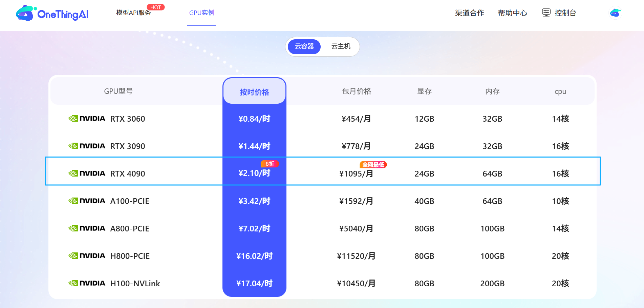
Task: Click the 8折 discount badge
Action: pyautogui.click(x=270, y=164)
